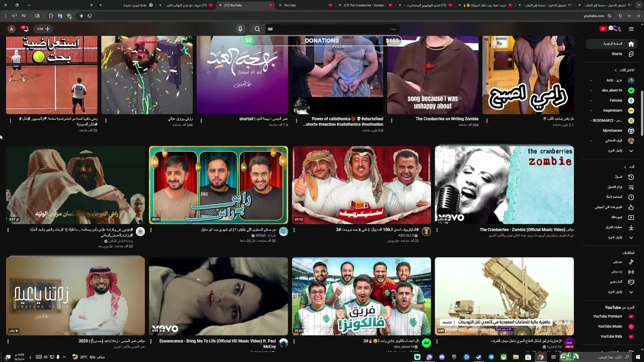
Task: Open the Watch later sidebar item
Action: [612, 197]
